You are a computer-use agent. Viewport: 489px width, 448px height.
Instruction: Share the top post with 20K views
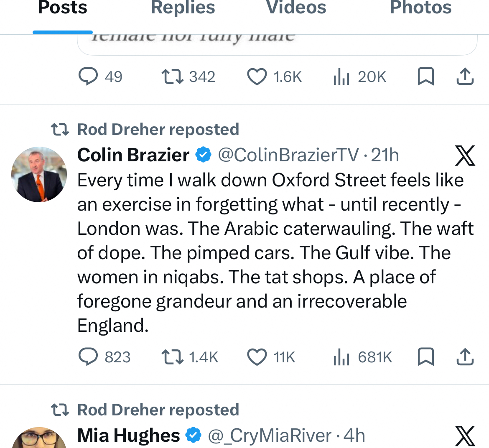(x=465, y=76)
